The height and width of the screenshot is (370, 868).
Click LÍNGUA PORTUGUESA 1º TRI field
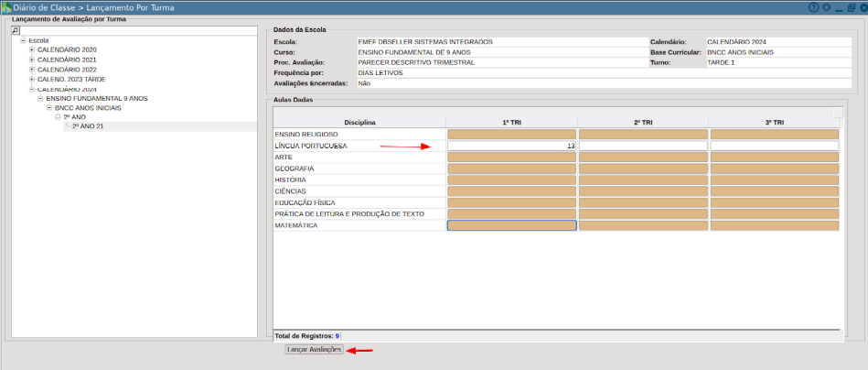click(511, 146)
